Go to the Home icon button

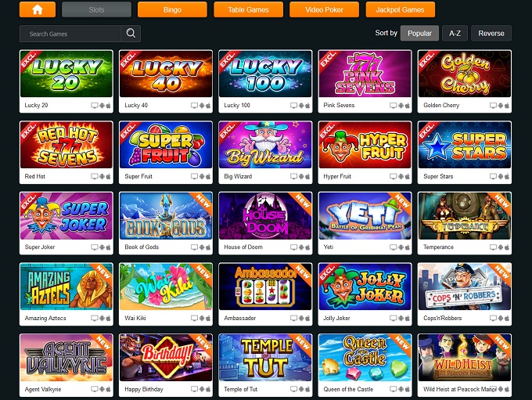click(x=38, y=9)
